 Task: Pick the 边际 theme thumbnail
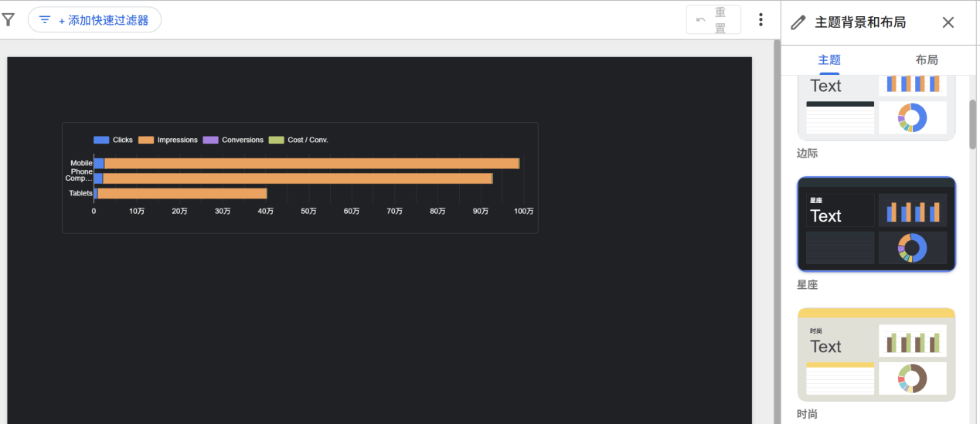[x=876, y=108]
